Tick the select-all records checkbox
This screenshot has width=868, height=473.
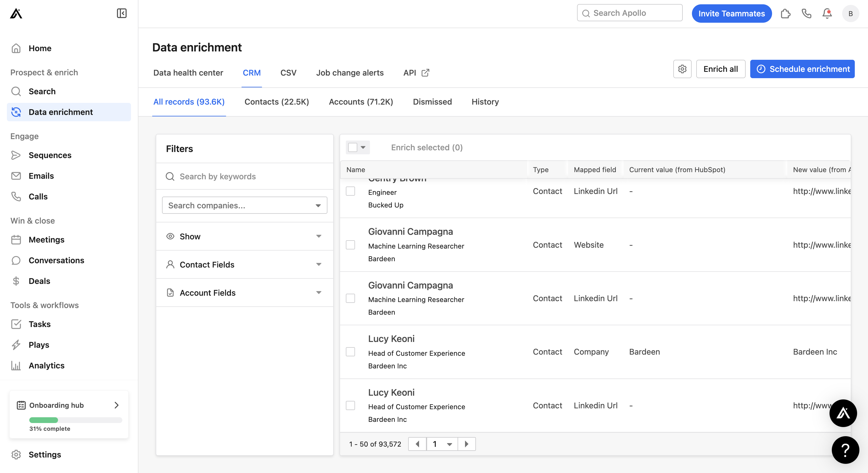(352, 147)
